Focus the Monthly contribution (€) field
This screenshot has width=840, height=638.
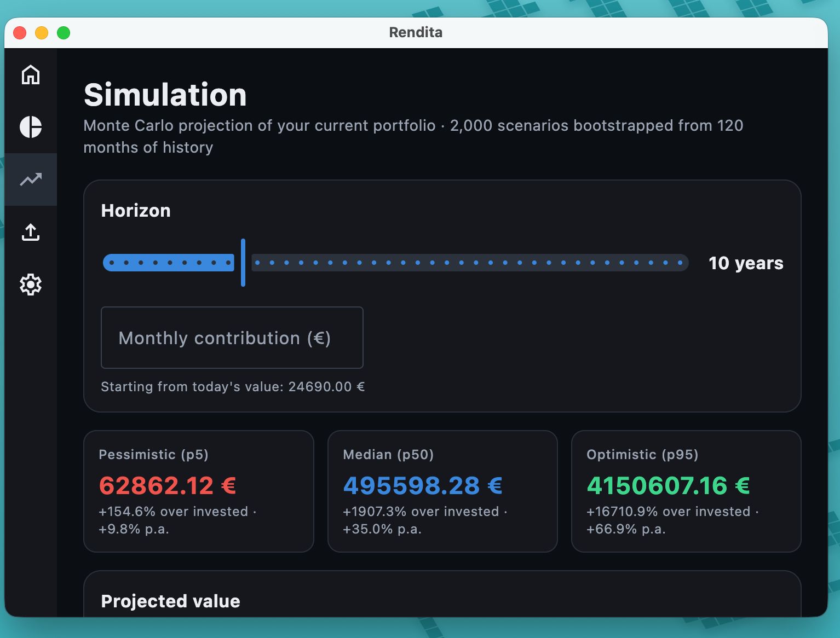tap(232, 338)
